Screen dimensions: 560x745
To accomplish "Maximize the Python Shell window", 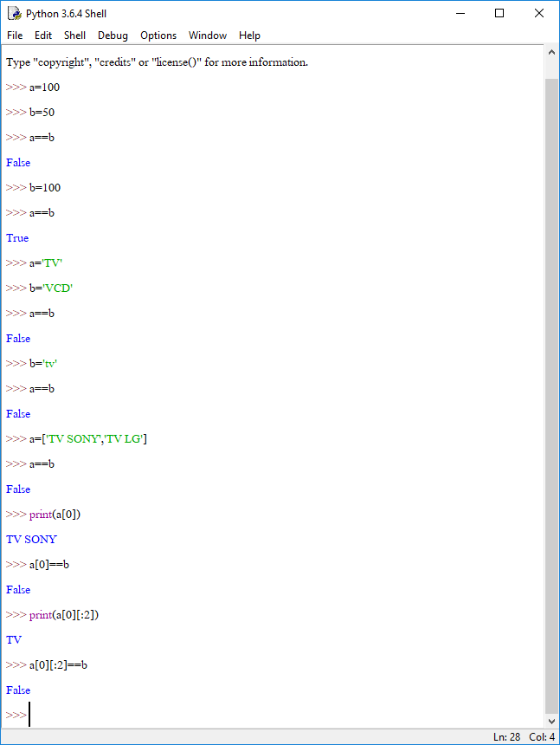I will (x=499, y=13).
